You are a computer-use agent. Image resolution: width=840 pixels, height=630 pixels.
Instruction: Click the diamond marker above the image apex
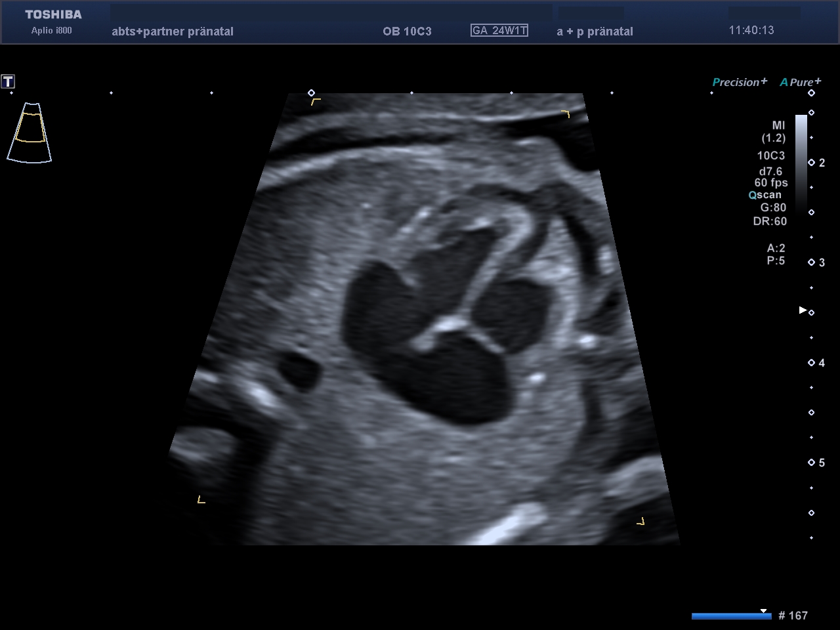tap(311, 93)
